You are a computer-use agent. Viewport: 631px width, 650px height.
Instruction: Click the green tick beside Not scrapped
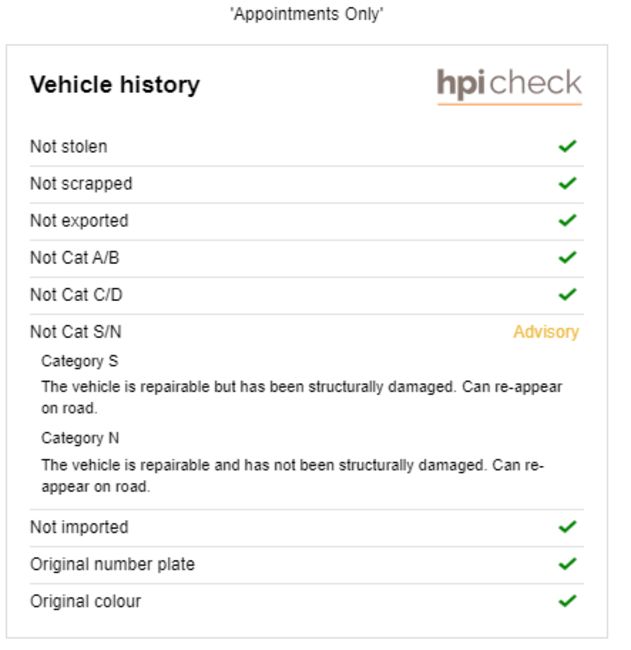pyautogui.click(x=567, y=183)
